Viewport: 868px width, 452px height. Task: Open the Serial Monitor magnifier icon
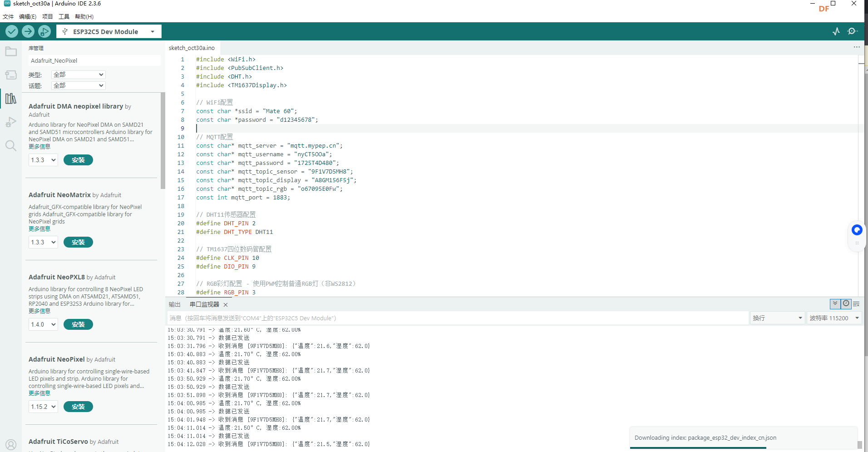(852, 31)
